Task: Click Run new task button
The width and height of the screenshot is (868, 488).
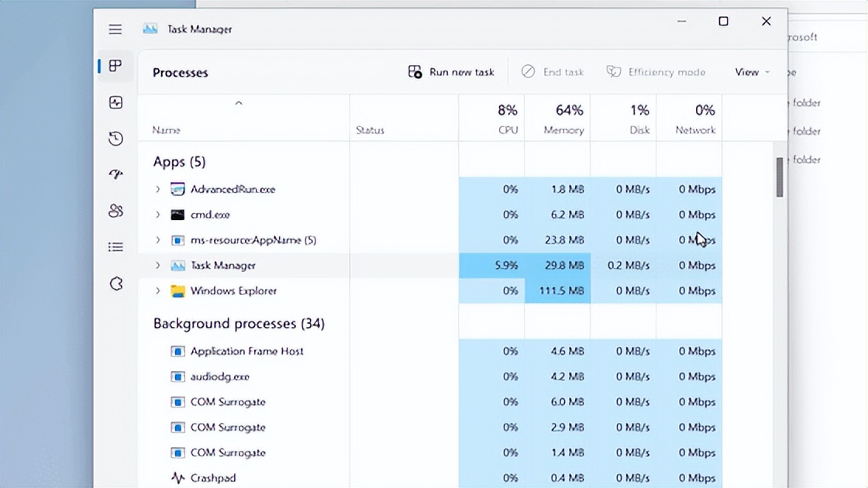Action: pos(451,72)
